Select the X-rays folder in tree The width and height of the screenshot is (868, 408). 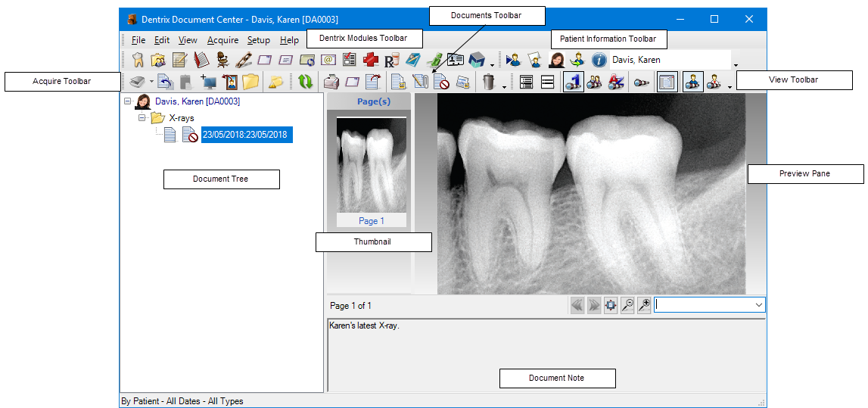(x=181, y=118)
